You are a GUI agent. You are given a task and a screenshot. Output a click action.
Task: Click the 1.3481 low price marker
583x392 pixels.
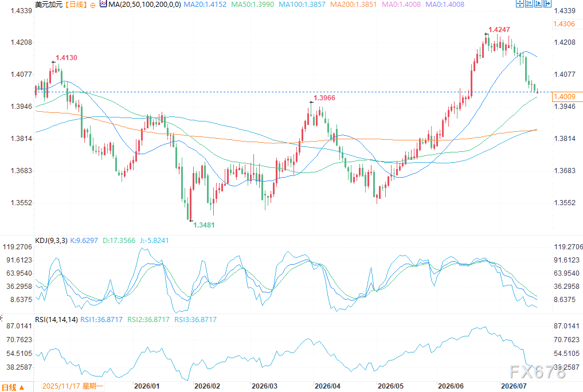coord(204,225)
